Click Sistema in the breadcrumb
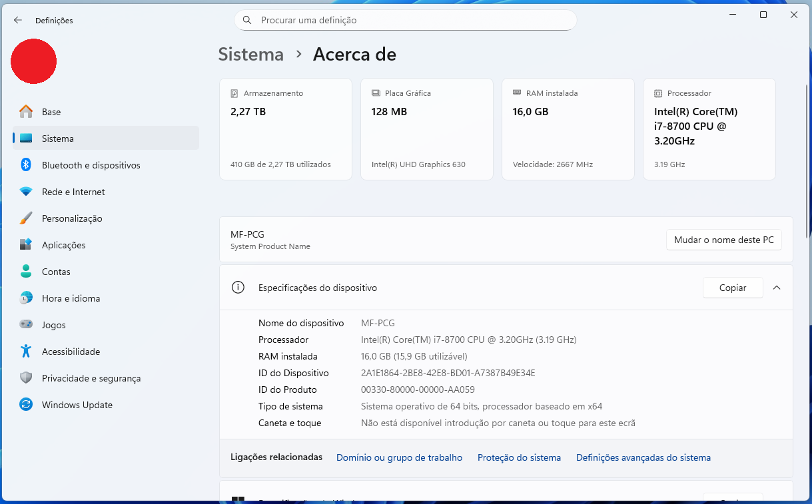The image size is (812, 504). pos(251,55)
